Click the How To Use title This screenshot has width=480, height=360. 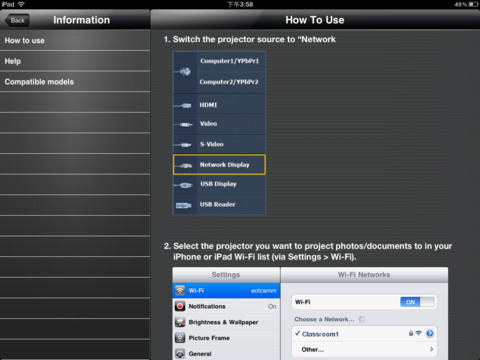[x=315, y=20]
